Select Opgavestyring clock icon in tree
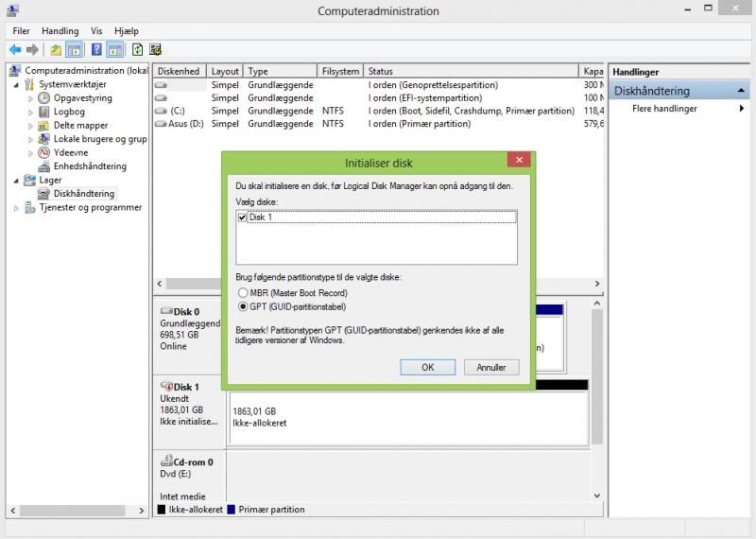This screenshot has height=539, width=756. point(44,97)
